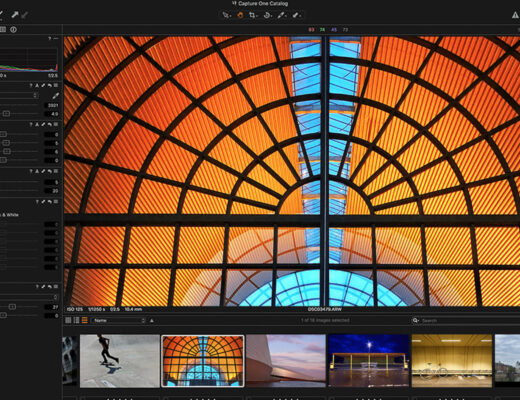Toggle the sort direction triangle arrow
Image resolution: width=520 pixels, height=400 pixels.
tap(152, 321)
